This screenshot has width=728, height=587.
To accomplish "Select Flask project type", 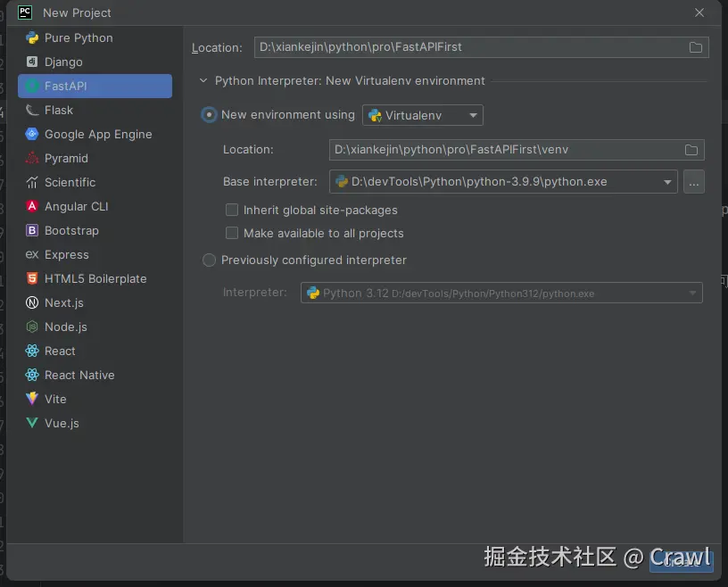I will point(59,110).
